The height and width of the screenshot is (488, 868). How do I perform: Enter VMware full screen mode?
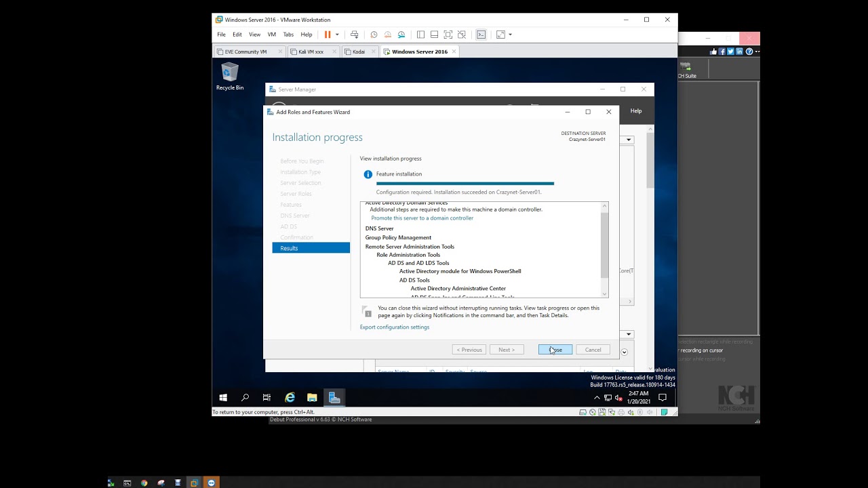coord(448,35)
